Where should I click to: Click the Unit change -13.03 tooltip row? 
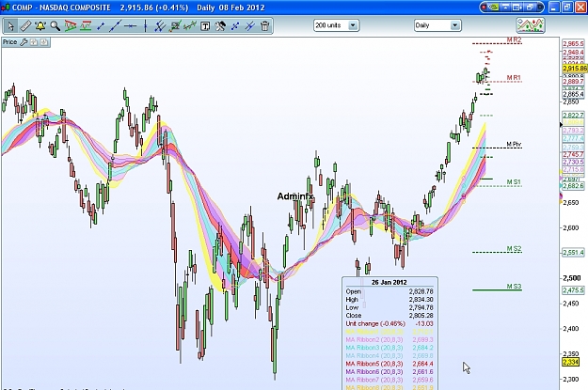coord(389,323)
